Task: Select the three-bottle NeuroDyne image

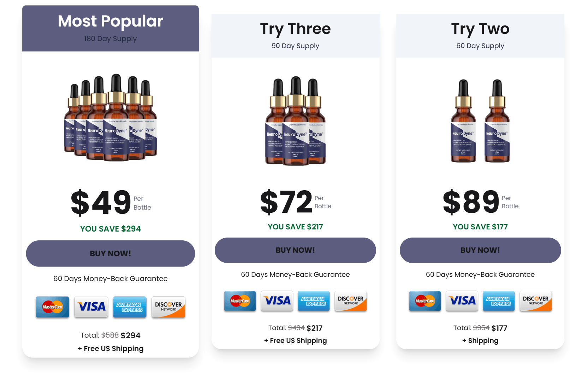Action: (295, 124)
